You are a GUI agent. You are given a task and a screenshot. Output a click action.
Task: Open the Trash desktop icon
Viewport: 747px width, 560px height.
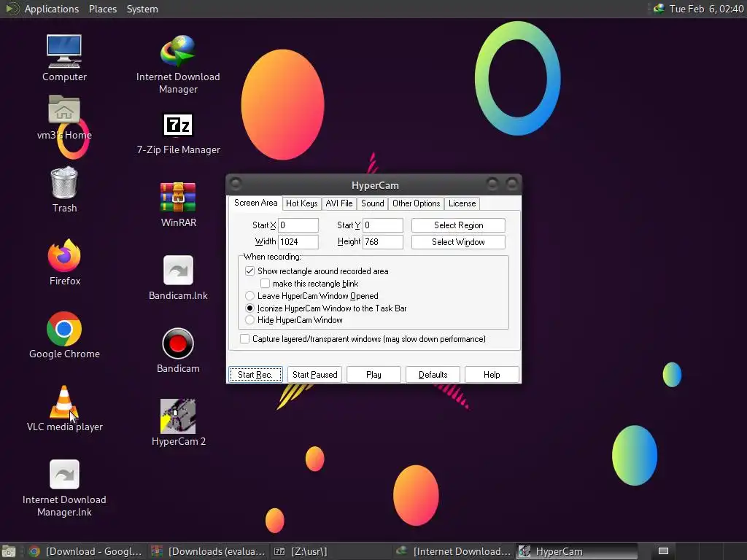click(64, 182)
